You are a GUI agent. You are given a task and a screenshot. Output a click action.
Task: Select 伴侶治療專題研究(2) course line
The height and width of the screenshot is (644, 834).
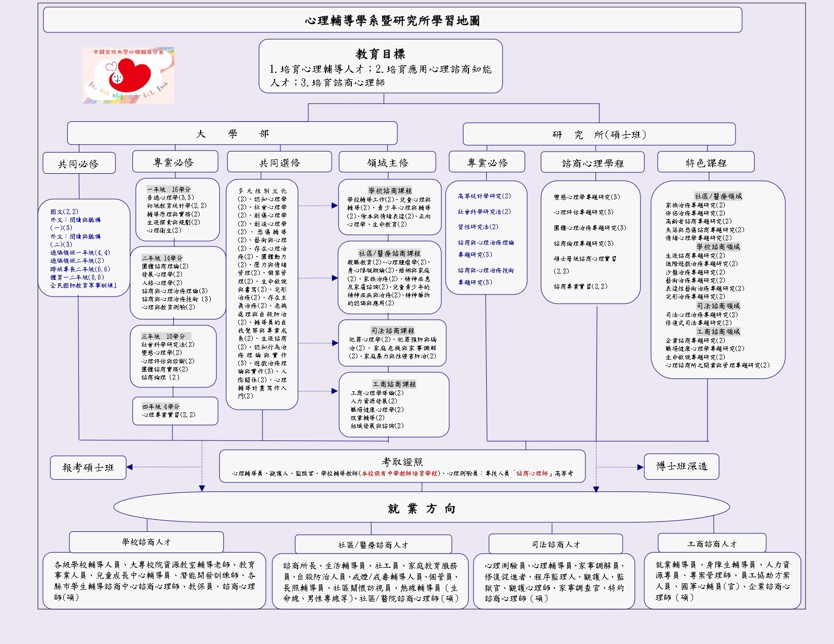click(x=696, y=213)
